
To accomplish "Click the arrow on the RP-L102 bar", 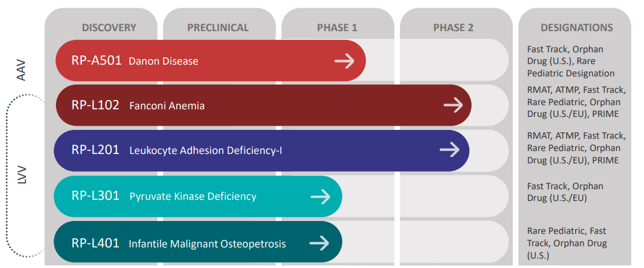I will point(453,105).
